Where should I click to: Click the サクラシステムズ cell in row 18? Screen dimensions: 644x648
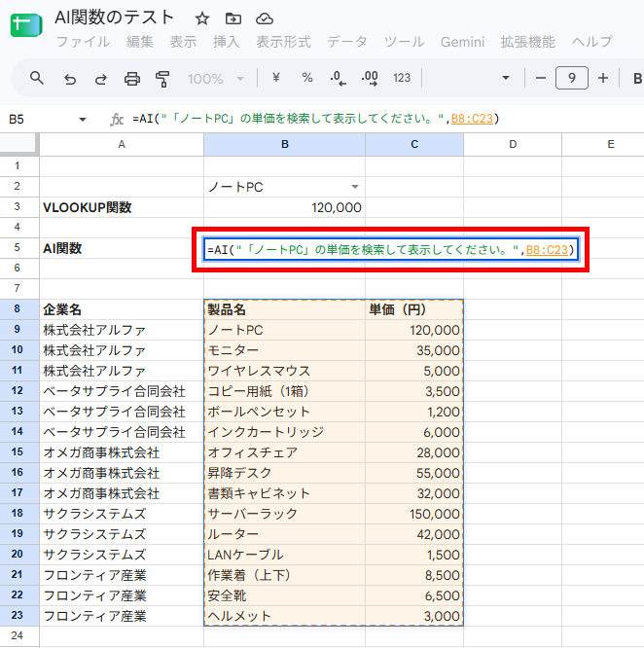coord(122,514)
